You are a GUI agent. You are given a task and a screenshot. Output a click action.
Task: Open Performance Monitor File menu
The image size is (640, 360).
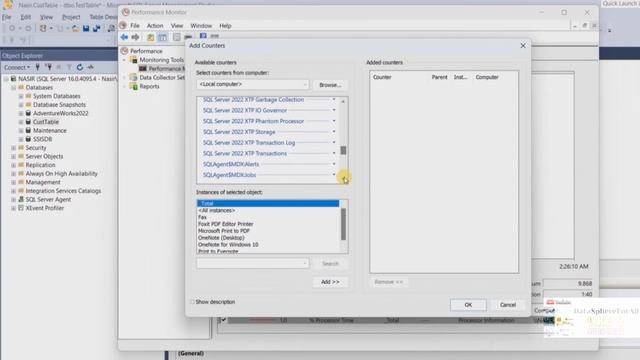click(135, 26)
